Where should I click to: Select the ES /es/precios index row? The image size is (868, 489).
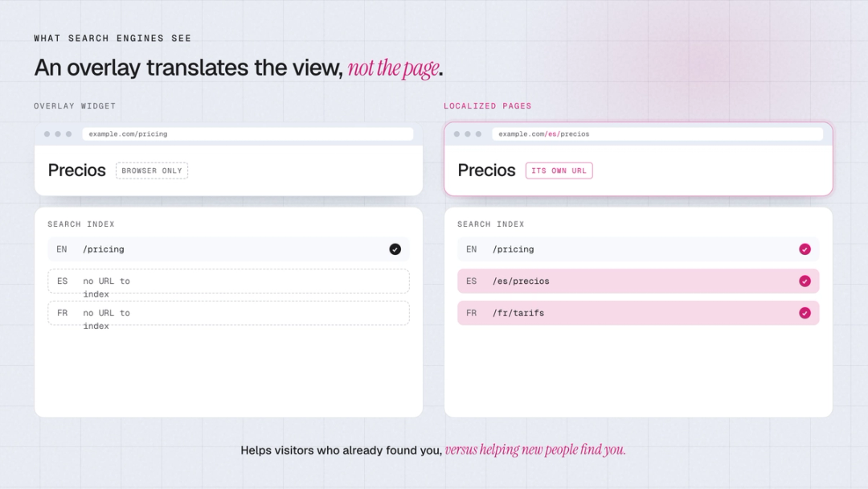point(638,281)
